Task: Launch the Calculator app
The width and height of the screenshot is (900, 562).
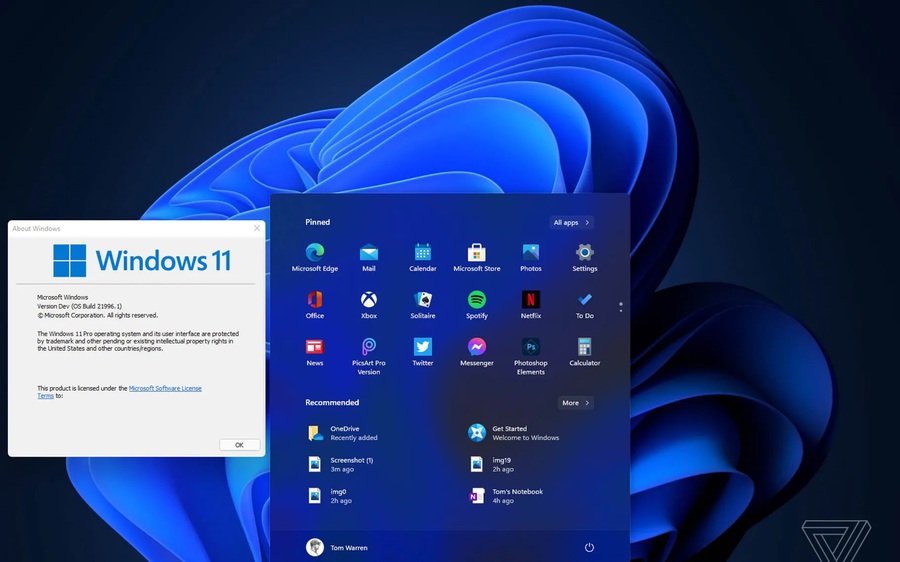Action: [x=584, y=352]
